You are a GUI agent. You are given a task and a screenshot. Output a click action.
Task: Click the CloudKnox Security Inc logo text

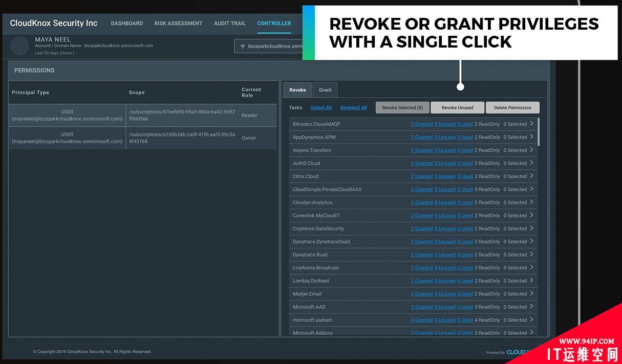54,23
